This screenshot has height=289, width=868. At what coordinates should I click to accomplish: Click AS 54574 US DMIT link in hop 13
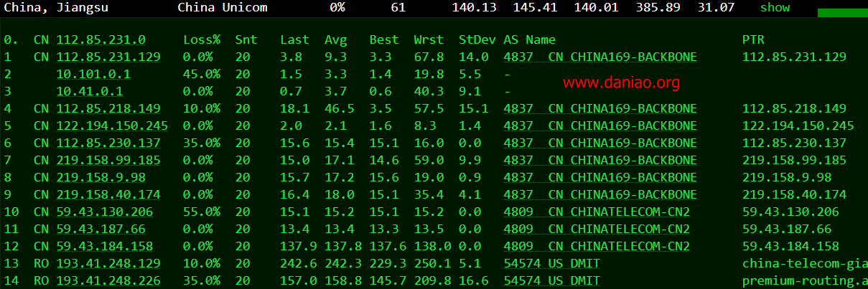click(x=552, y=263)
